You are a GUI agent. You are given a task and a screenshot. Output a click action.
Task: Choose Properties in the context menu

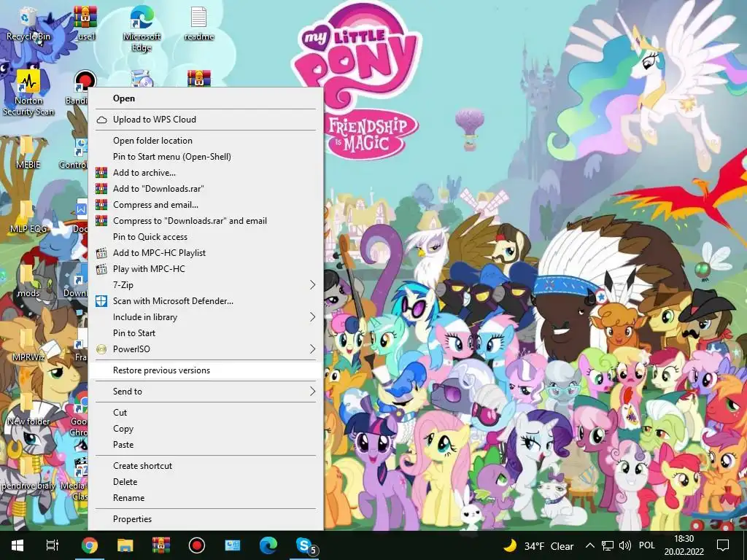coord(206,519)
